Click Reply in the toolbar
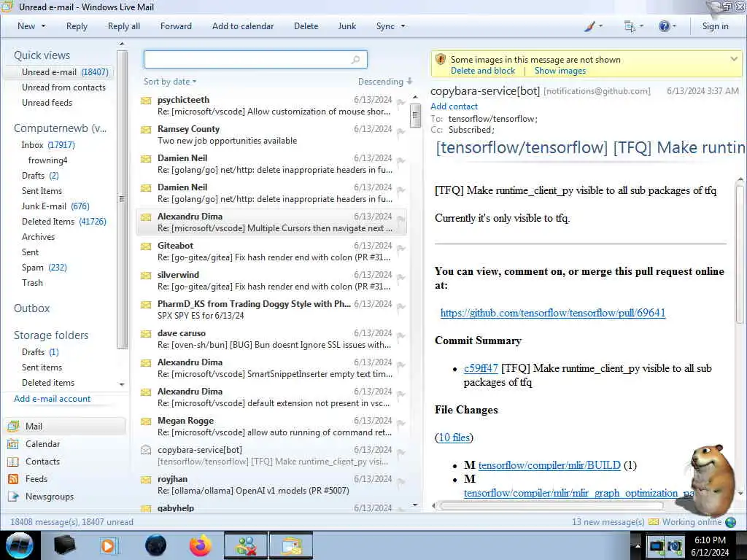This screenshot has height=560, width=747. coord(77,26)
